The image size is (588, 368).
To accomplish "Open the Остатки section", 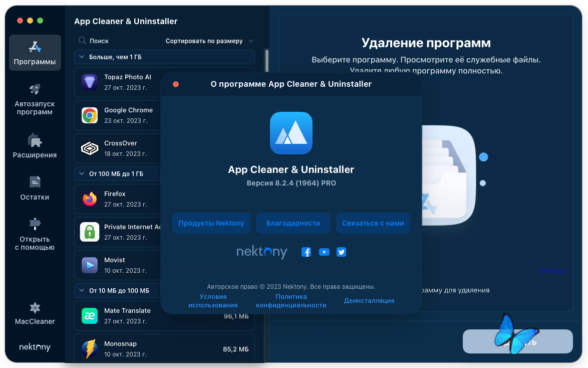I will (35, 188).
